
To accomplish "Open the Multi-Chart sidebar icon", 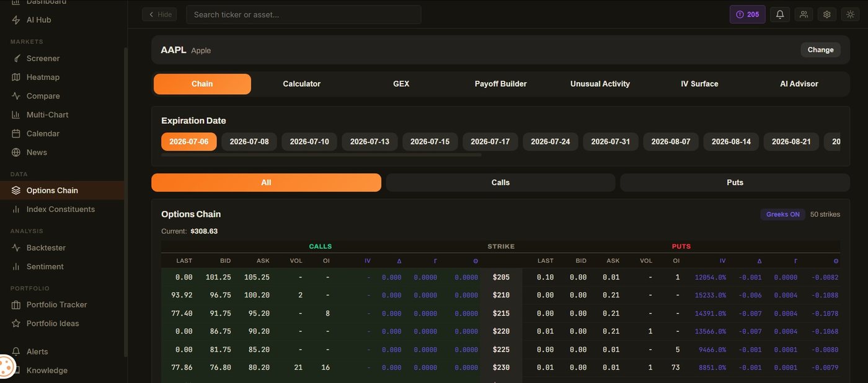I will point(16,115).
